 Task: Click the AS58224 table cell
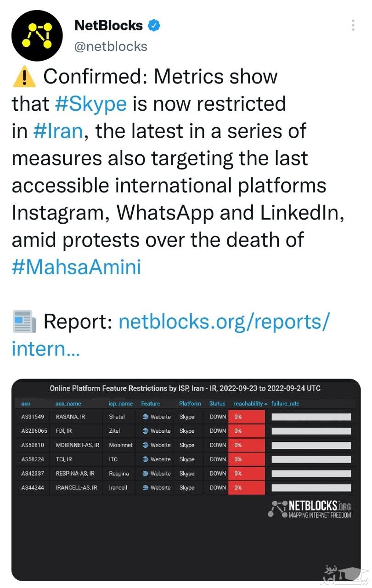pos(33,459)
